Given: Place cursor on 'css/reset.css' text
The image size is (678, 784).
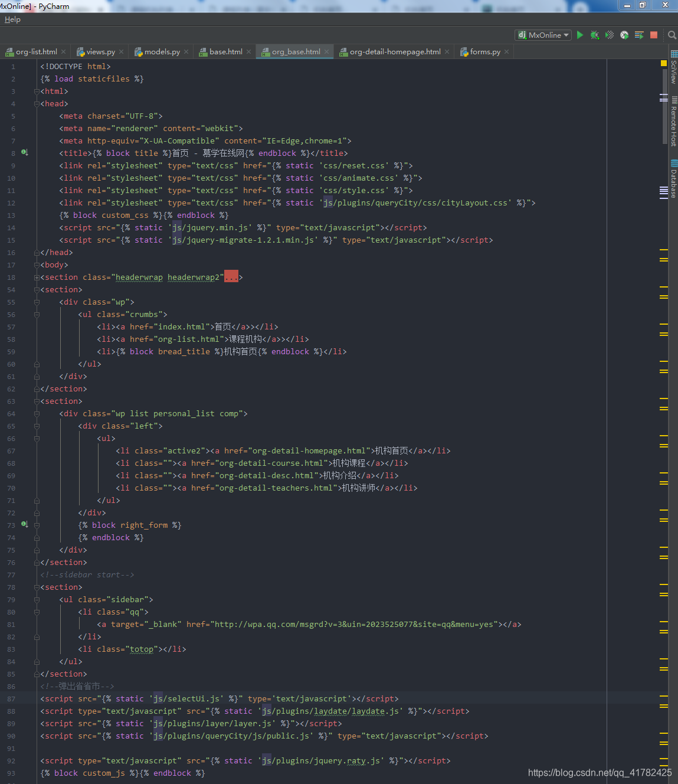Looking at the screenshot, I should [354, 165].
